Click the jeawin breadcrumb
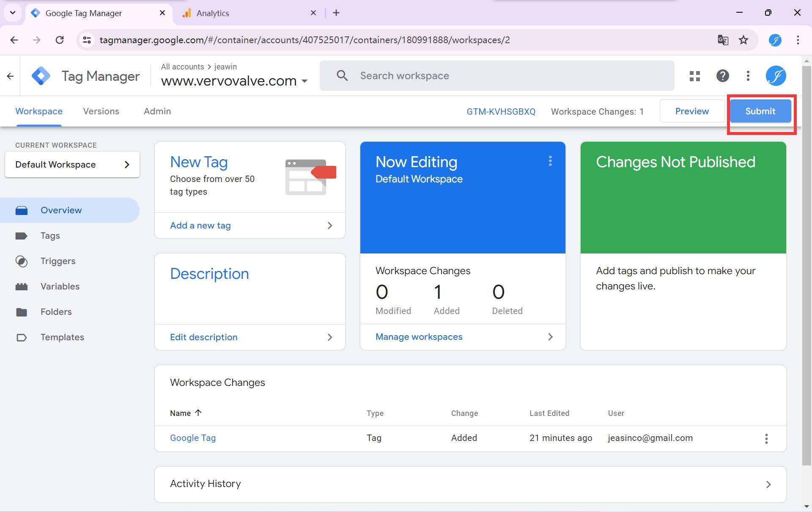812x512 pixels. [x=225, y=67]
